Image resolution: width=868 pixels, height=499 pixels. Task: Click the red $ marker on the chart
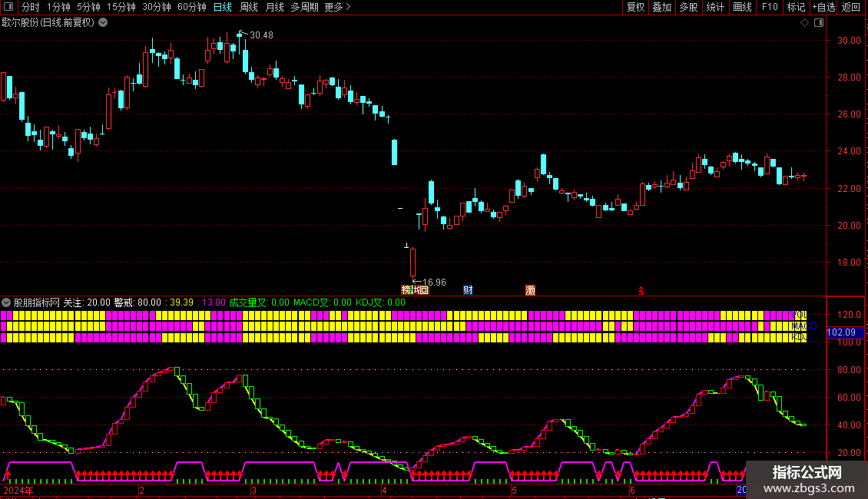point(641,291)
